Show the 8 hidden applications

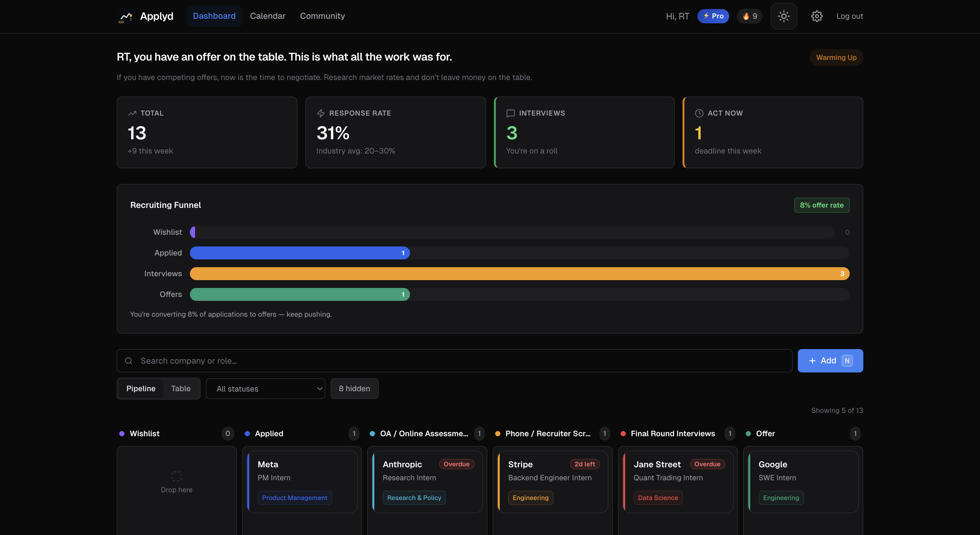354,388
